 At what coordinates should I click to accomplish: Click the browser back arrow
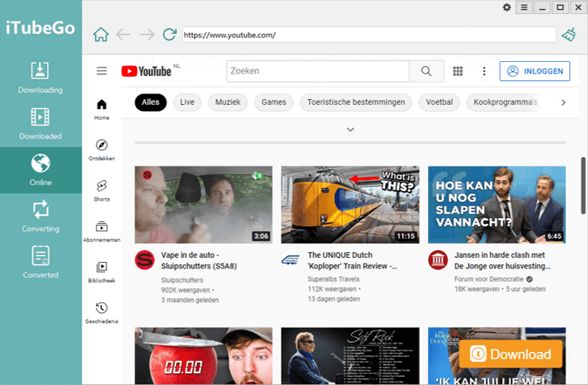click(x=123, y=35)
